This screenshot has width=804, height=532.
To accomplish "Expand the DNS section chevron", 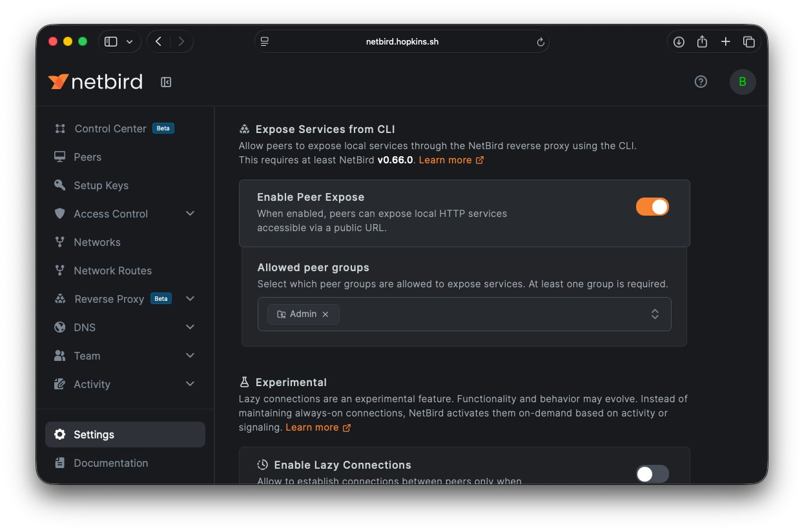I will coord(190,327).
